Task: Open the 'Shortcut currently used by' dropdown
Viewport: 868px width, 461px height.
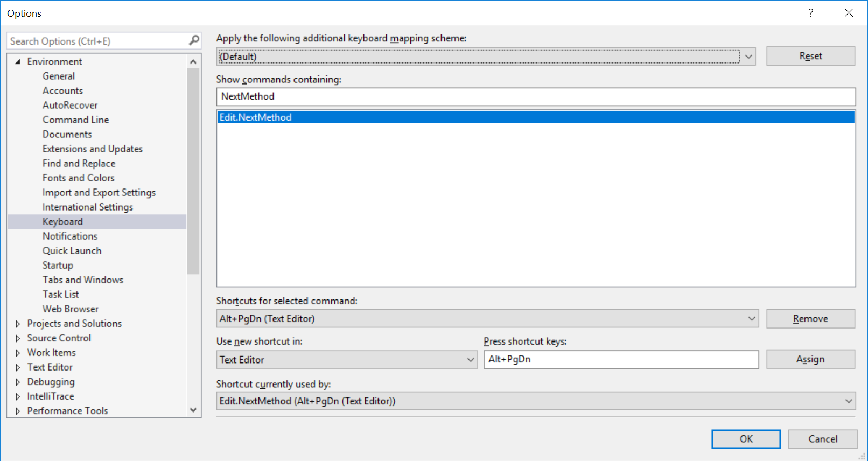Action: click(x=848, y=401)
